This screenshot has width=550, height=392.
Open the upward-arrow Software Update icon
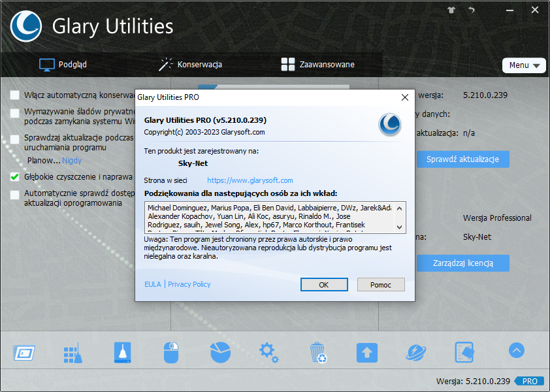pos(367,352)
